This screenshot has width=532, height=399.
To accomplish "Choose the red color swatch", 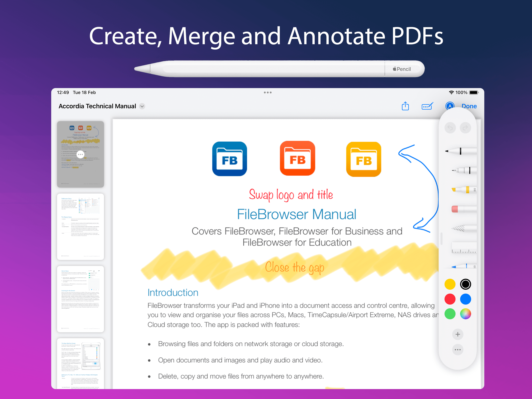I will tap(450, 299).
